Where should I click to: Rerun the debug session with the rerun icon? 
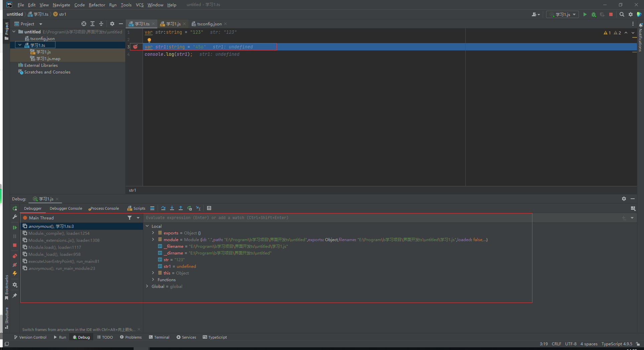click(15, 208)
